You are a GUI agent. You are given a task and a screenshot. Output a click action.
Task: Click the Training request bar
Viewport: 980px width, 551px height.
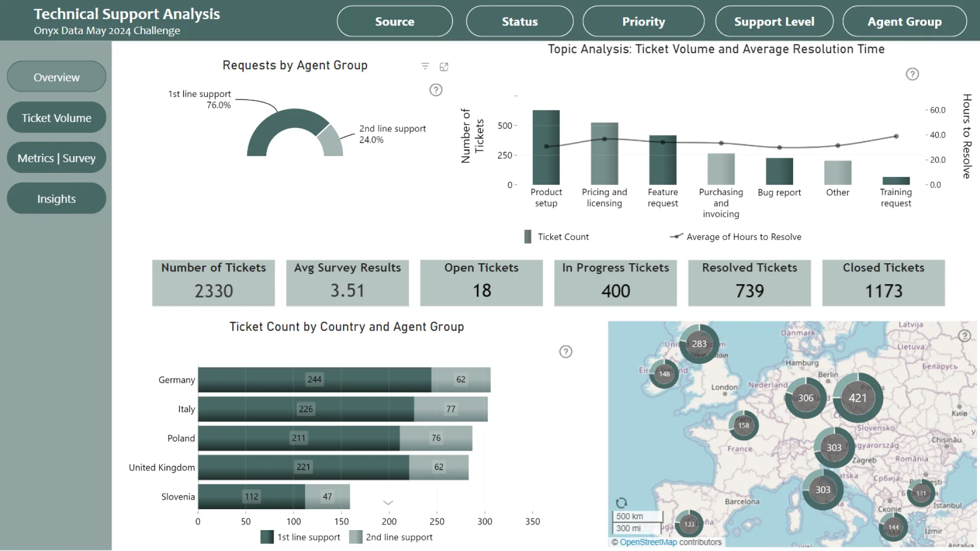[x=896, y=181]
